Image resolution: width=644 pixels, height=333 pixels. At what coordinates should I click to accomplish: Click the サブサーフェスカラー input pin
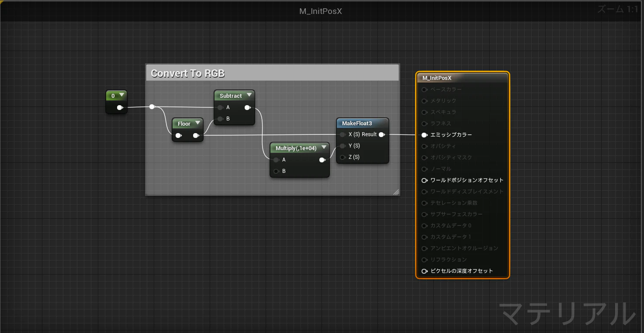pyautogui.click(x=424, y=214)
